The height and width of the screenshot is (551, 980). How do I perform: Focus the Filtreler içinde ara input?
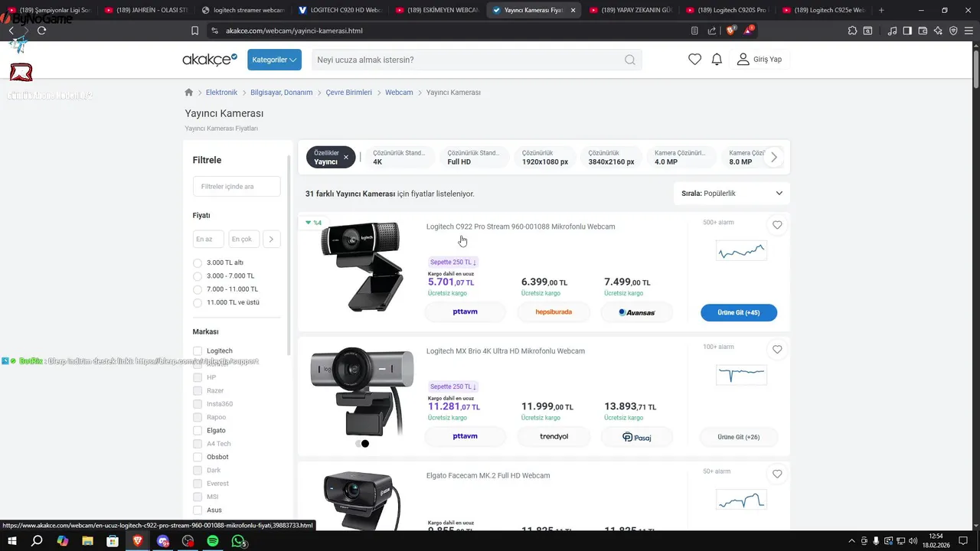coord(237,186)
